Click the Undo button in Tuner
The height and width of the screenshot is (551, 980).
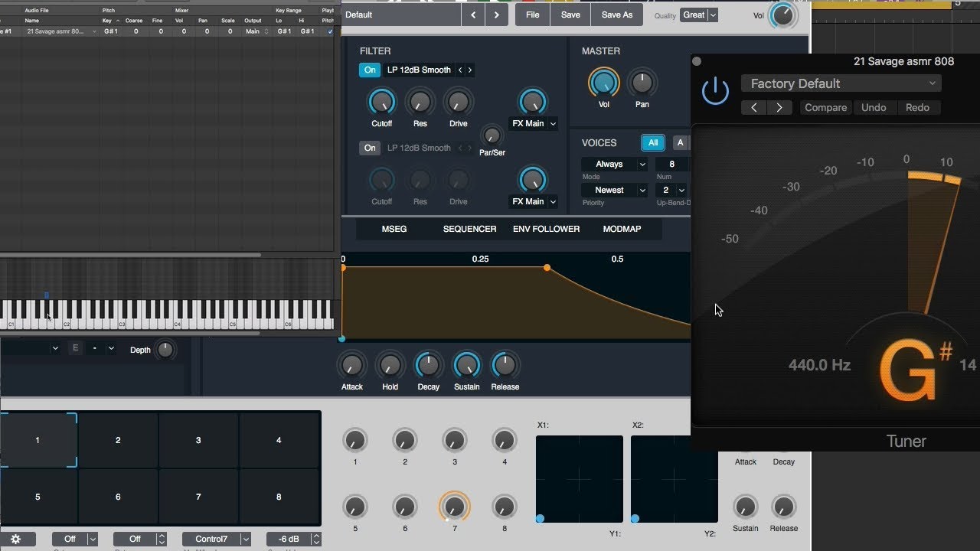[874, 108]
